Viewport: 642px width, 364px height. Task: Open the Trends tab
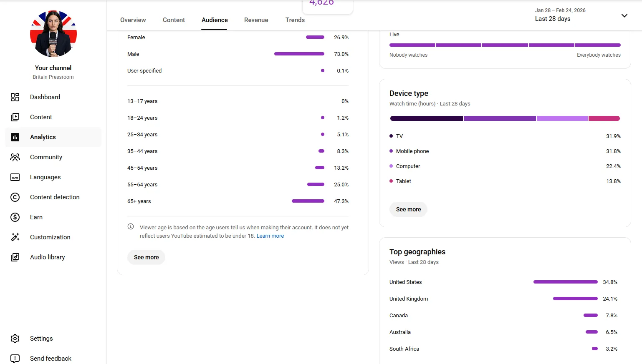[x=295, y=20]
